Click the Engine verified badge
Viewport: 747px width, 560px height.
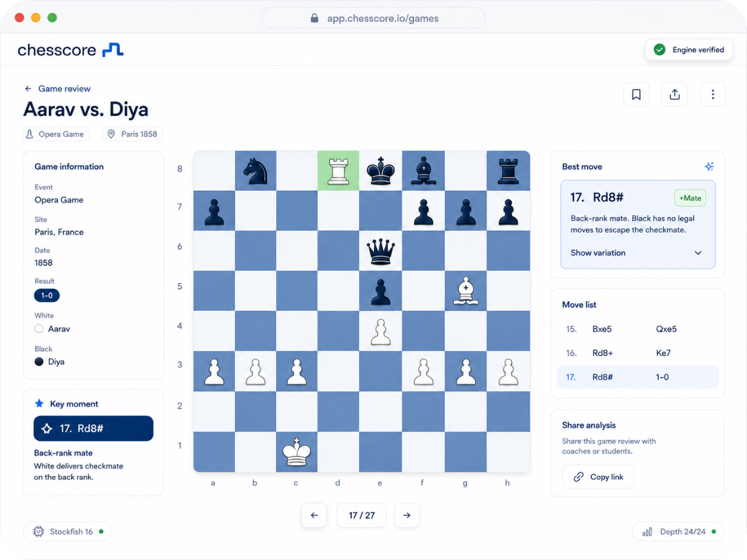pos(689,50)
